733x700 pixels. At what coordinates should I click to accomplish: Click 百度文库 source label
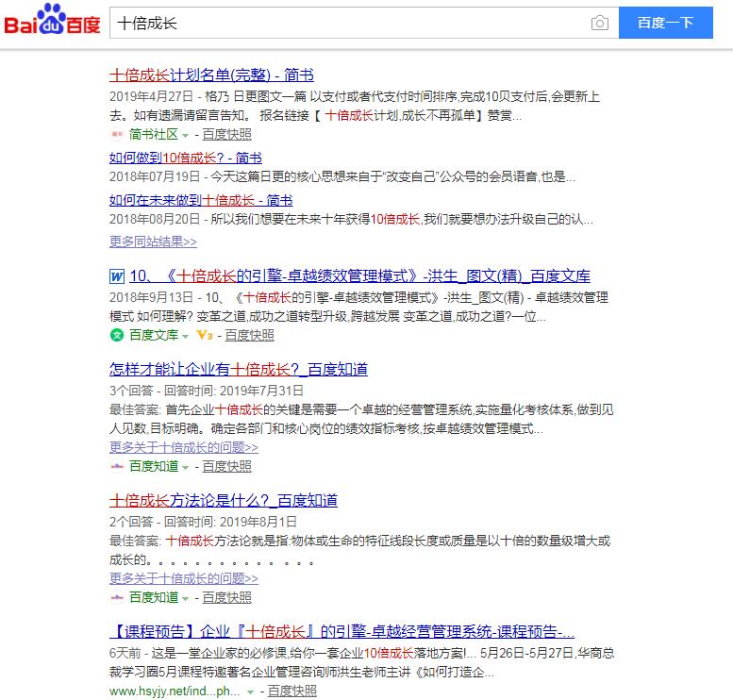[x=154, y=335]
